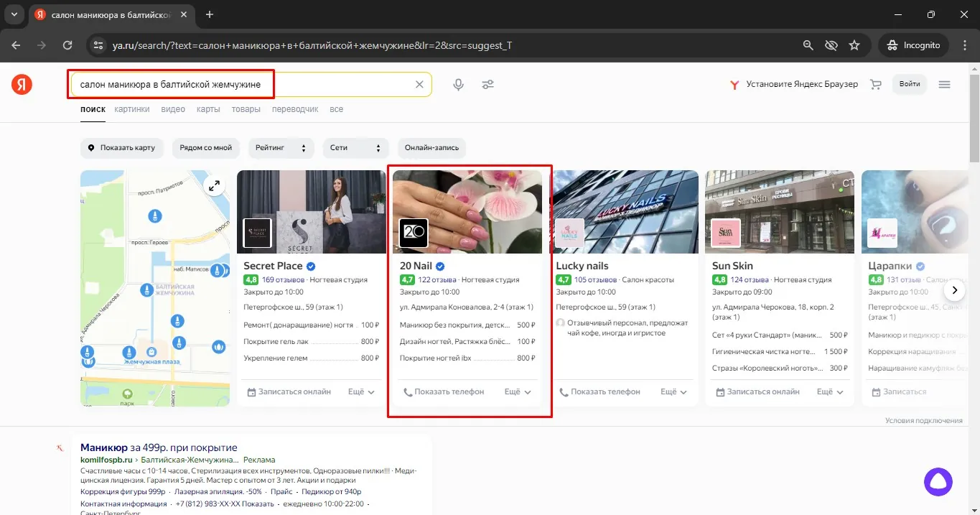Open the все services tab
The height and width of the screenshot is (515, 980).
336,109
